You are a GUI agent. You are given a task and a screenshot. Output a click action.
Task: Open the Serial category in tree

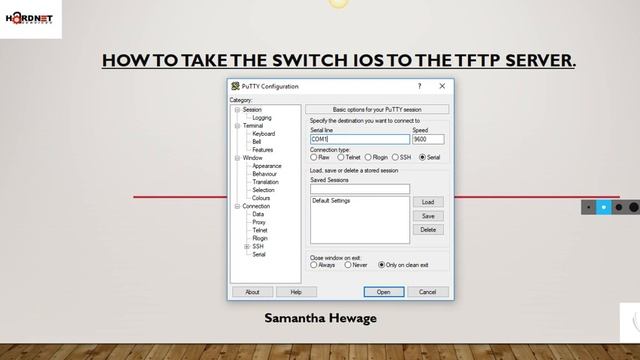tap(259, 254)
